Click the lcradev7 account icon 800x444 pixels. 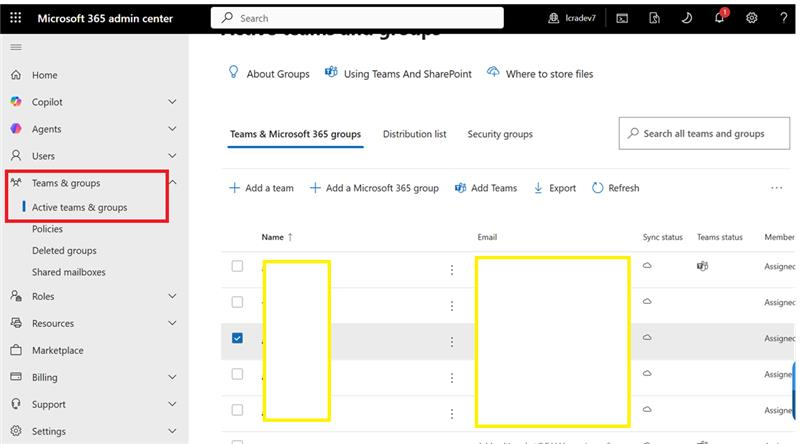click(x=554, y=18)
